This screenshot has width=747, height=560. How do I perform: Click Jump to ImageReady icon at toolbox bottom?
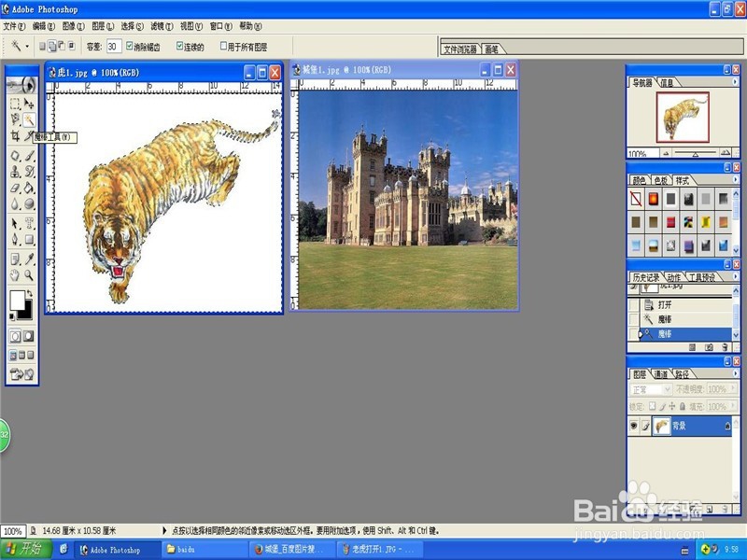click(21, 374)
